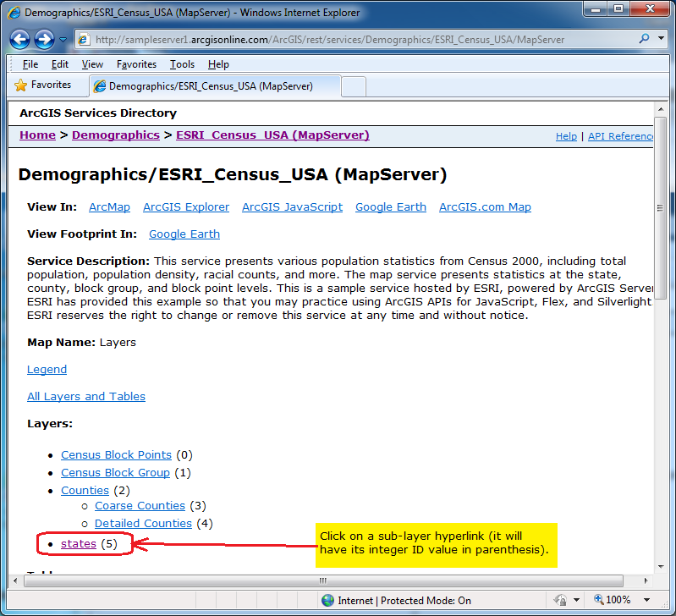Go to Home breadcrumb link
This screenshot has height=616, width=676.
[x=37, y=135]
